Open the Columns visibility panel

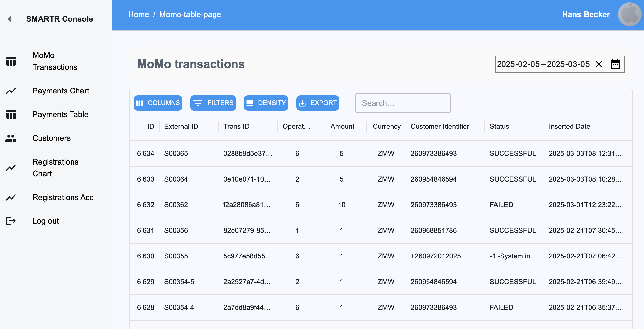click(x=158, y=103)
